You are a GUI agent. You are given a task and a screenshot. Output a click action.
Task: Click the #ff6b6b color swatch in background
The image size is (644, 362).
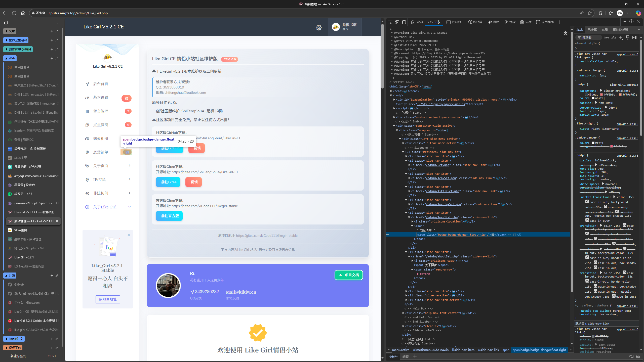click(601, 95)
